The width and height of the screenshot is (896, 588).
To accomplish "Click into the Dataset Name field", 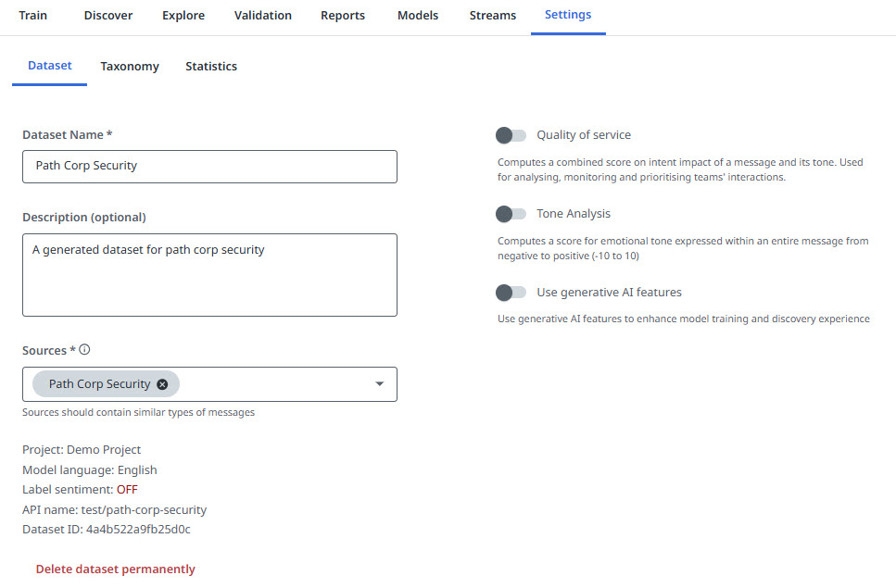I will click(209, 167).
